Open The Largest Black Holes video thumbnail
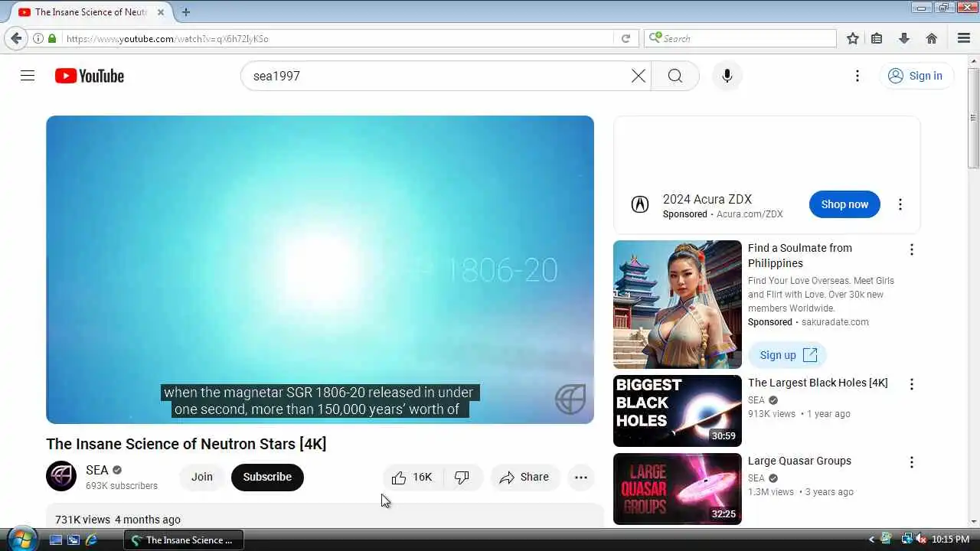The image size is (980, 551). click(x=678, y=411)
